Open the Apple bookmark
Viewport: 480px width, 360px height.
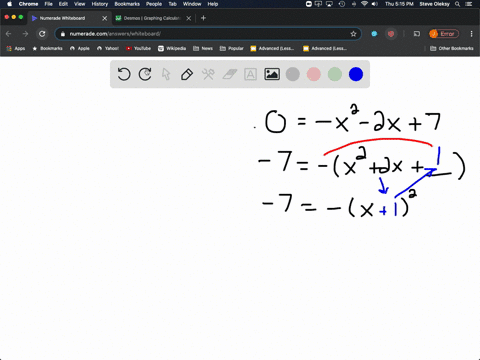pyautogui.click(x=80, y=48)
